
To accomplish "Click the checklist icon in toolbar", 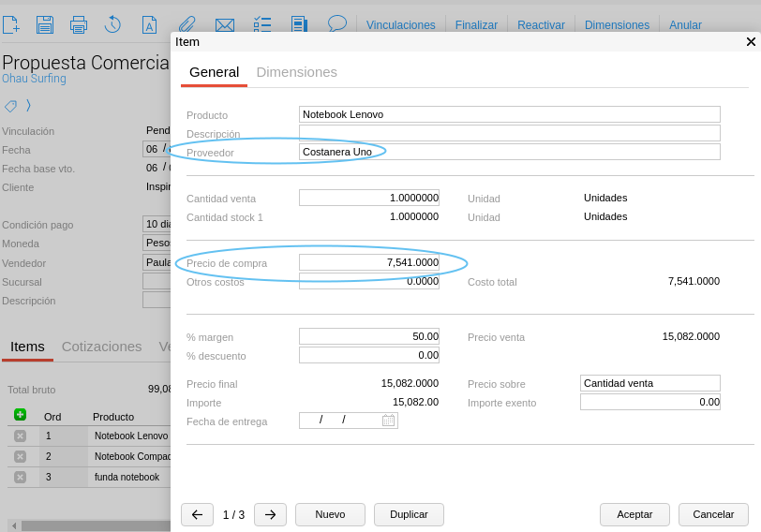I will [x=262, y=25].
